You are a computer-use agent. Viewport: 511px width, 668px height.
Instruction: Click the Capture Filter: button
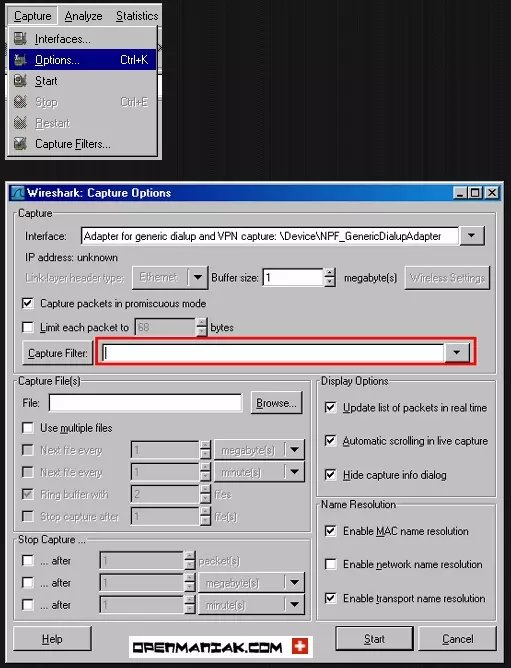coord(58,353)
